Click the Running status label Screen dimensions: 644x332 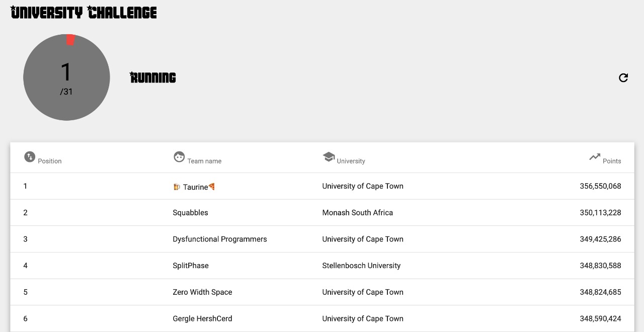(x=153, y=77)
